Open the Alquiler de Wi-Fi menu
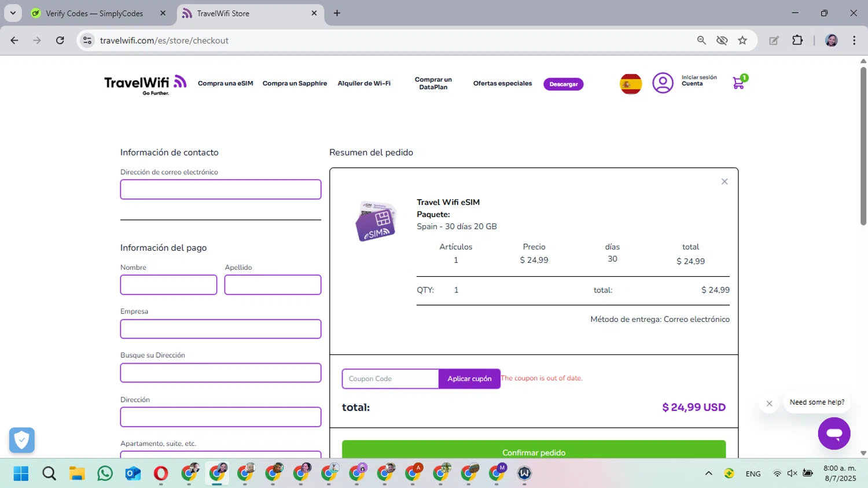Screen dimensions: 868x488 pos(364,83)
